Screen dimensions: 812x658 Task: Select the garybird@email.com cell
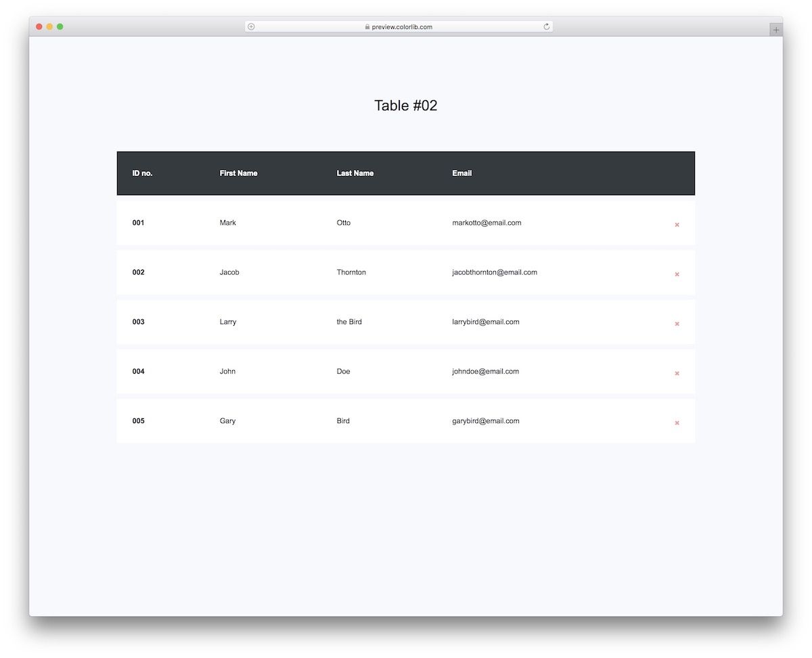pyautogui.click(x=486, y=421)
